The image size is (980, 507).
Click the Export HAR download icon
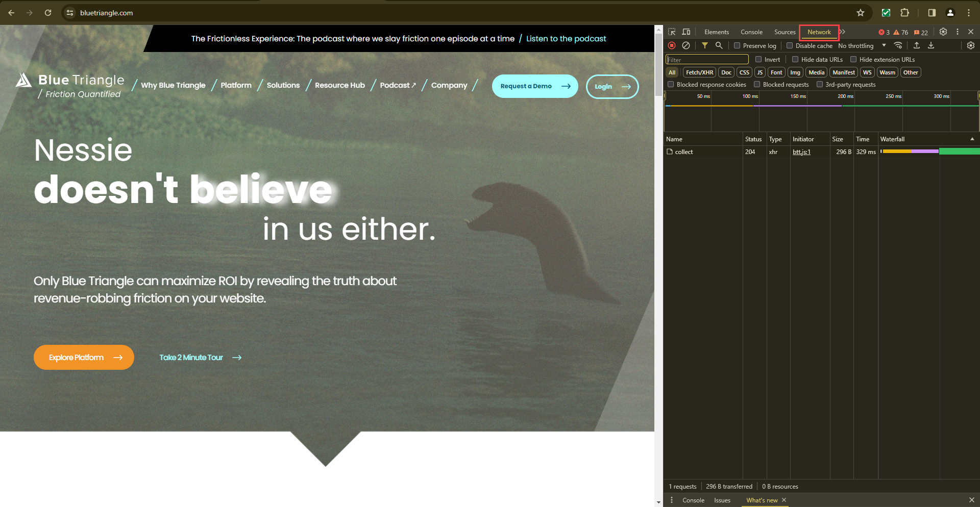click(x=931, y=45)
